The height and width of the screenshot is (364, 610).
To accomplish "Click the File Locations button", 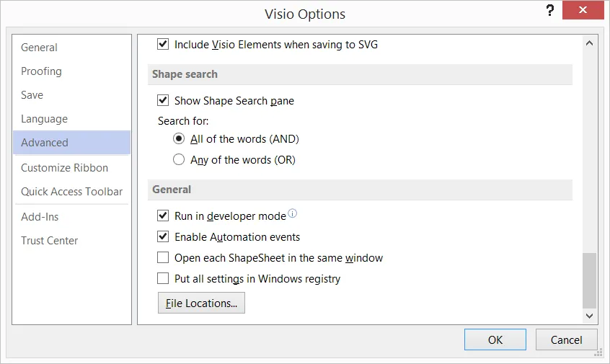I will pos(201,303).
